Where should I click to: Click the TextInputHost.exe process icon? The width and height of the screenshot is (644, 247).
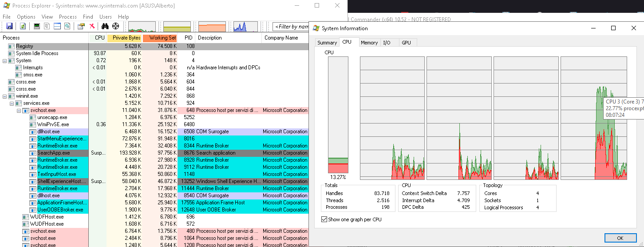[33, 174]
